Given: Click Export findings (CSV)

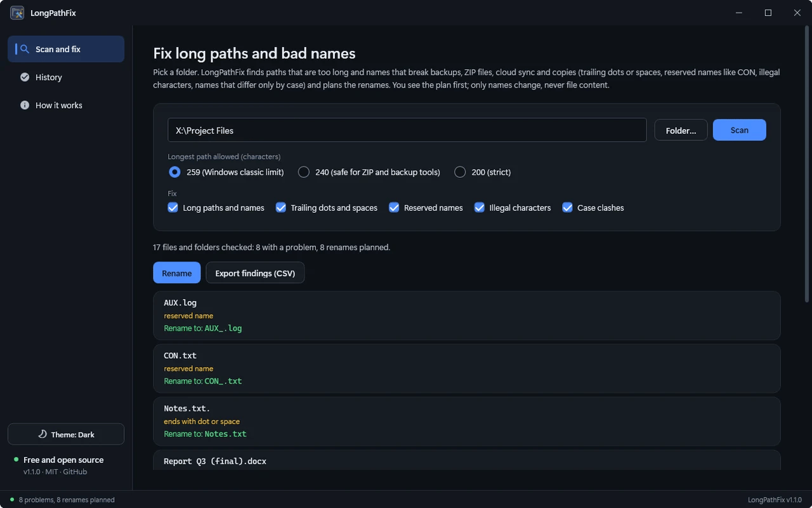Looking at the screenshot, I should tap(255, 273).
